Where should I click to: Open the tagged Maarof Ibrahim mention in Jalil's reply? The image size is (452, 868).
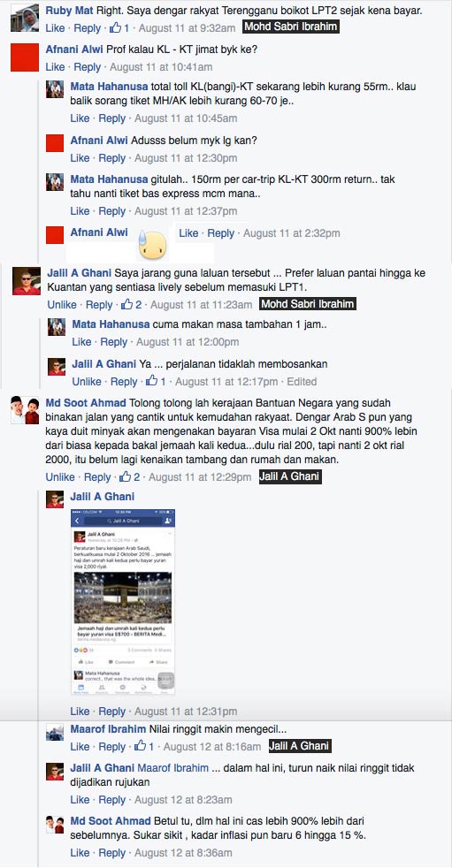(172, 768)
